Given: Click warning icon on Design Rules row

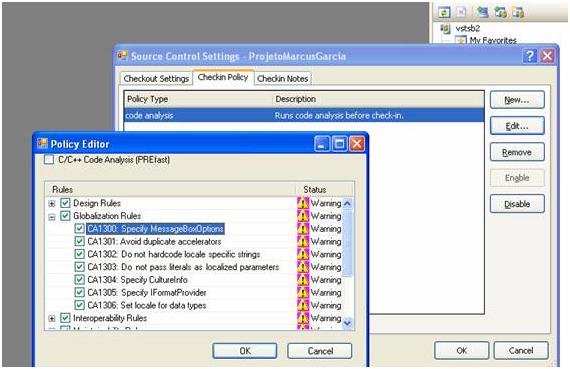Looking at the screenshot, I should coord(302,203).
